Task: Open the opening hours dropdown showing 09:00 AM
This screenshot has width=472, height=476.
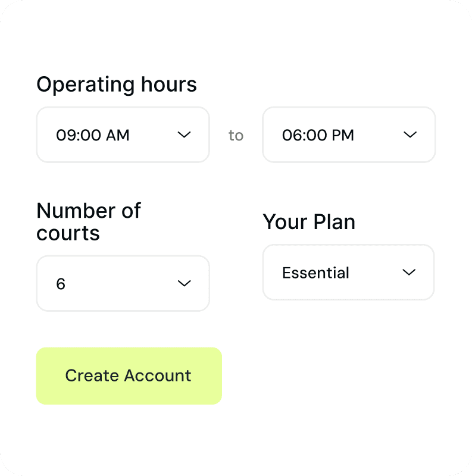Action: [x=123, y=134]
